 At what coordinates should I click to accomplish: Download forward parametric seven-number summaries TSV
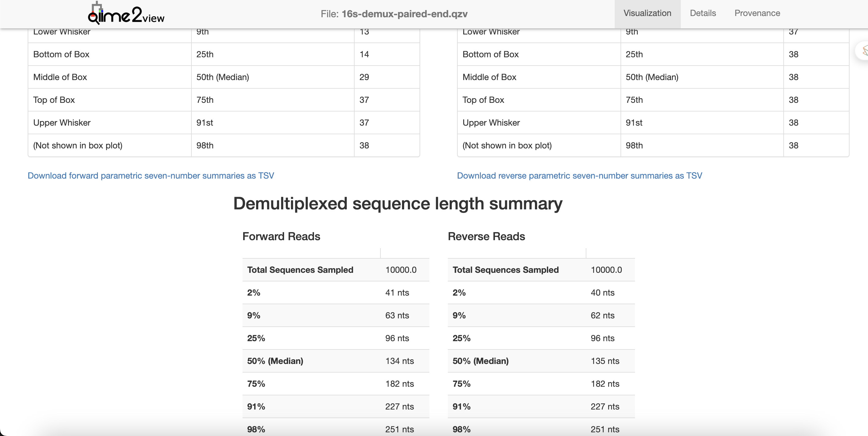tap(151, 176)
